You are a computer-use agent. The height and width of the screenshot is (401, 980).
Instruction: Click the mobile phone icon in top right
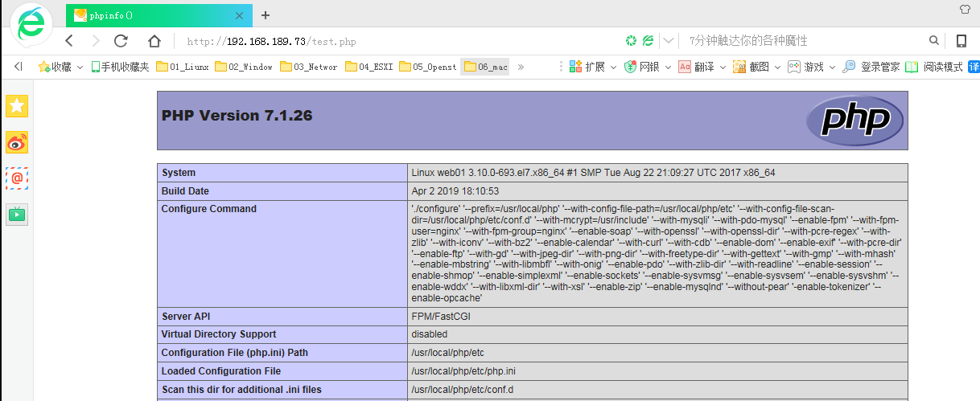tap(961, 41)
